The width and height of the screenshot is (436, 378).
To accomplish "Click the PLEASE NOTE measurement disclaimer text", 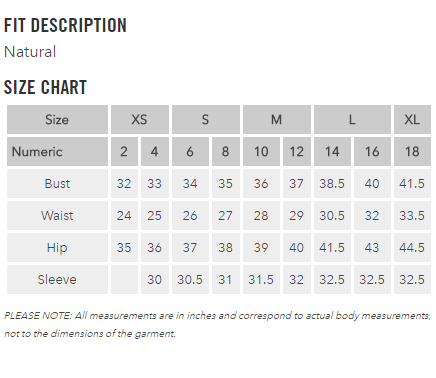I will point(217,324).
